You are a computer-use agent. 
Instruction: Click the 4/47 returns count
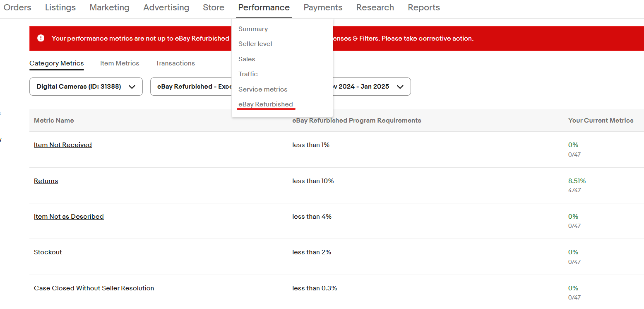pos(574,191)
